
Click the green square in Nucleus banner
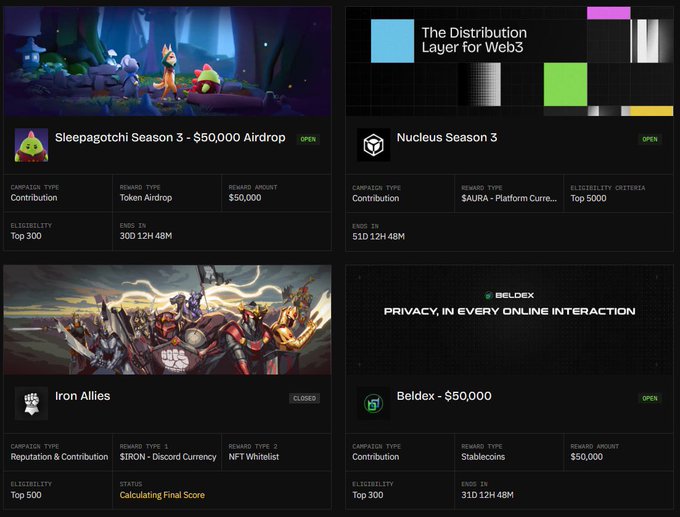pyautogui.click(x=566, y=84)
